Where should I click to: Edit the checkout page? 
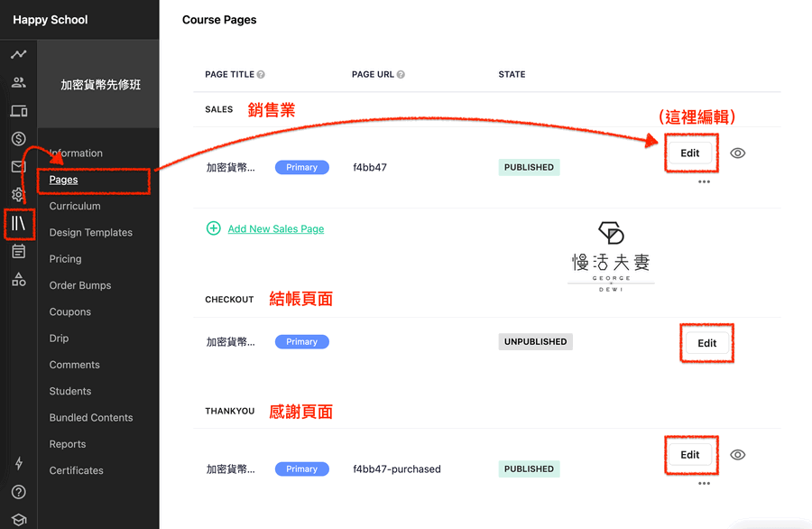[706, 343]
